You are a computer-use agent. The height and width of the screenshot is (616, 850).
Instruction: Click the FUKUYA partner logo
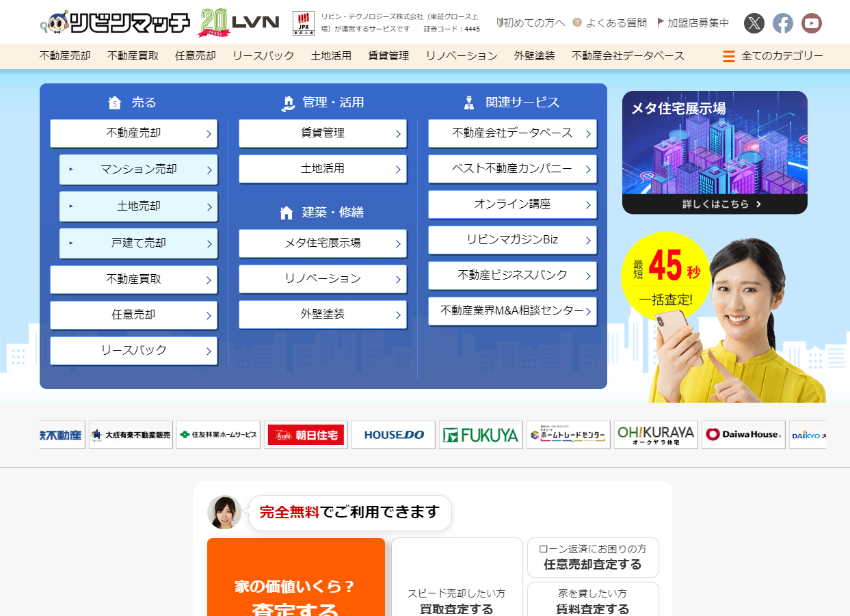(x=481, y=435)
